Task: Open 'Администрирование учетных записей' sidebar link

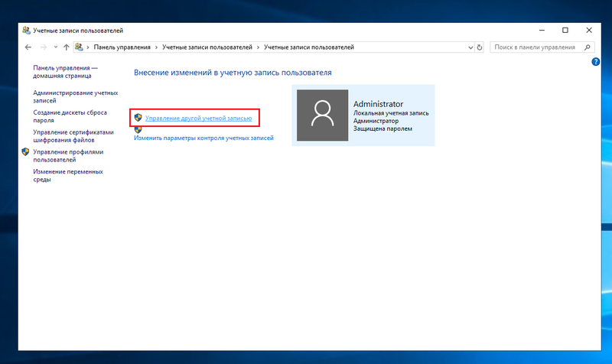Action: pos(75,96)
